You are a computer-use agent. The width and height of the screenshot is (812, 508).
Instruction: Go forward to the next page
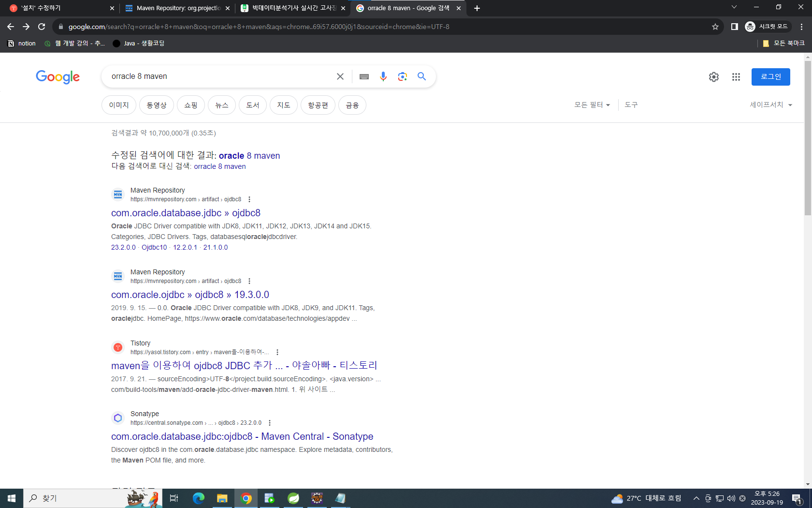26,27
